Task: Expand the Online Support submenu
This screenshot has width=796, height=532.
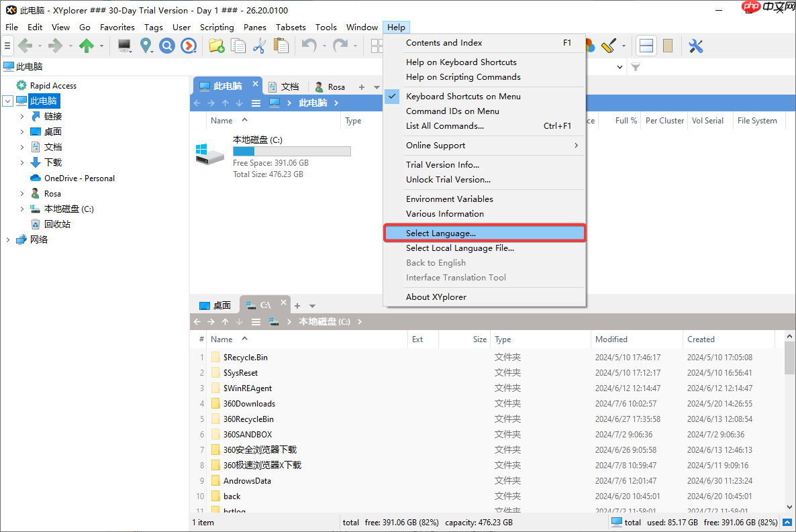Action: pos(485,146)
